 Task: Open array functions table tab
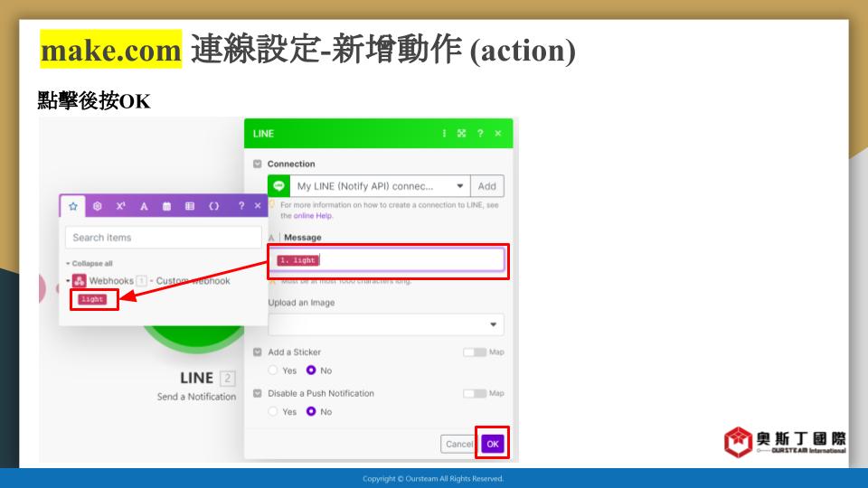coord(190,206)
